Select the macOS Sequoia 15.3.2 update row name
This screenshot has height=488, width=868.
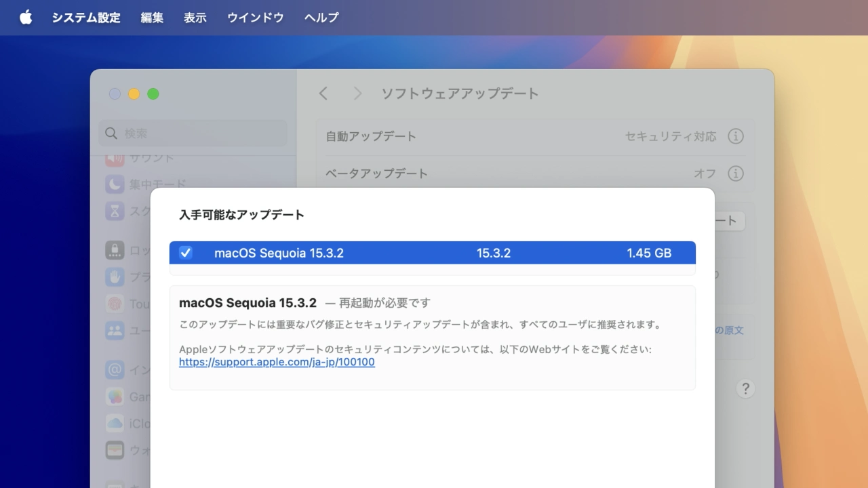[x=279, y=253]
